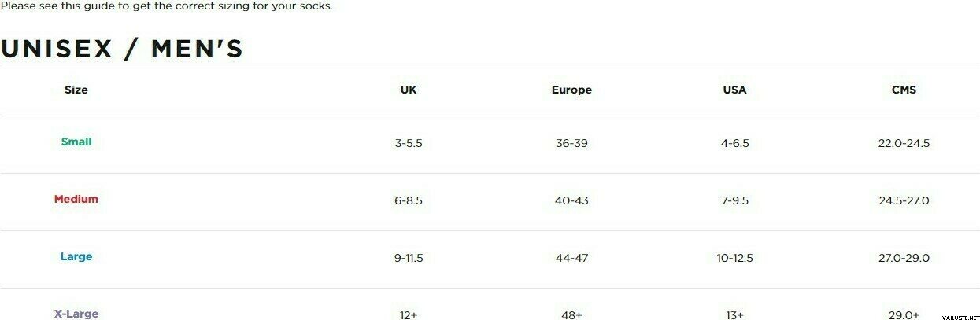Image resolution: width=980 pixels, height=320 pixels.
Task: Click the Size column header
Action: click(76, 90)
